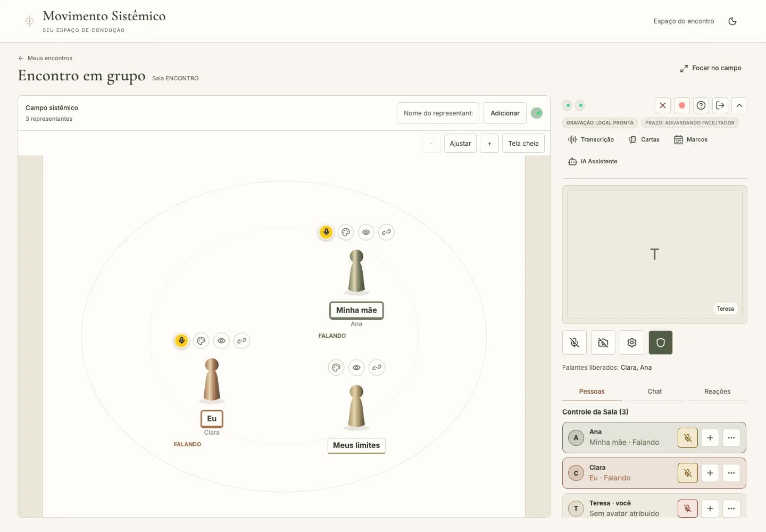Screen dimensions: 766x532
Task: Open video settings gear below Teresa's tile
Action: 632,343
